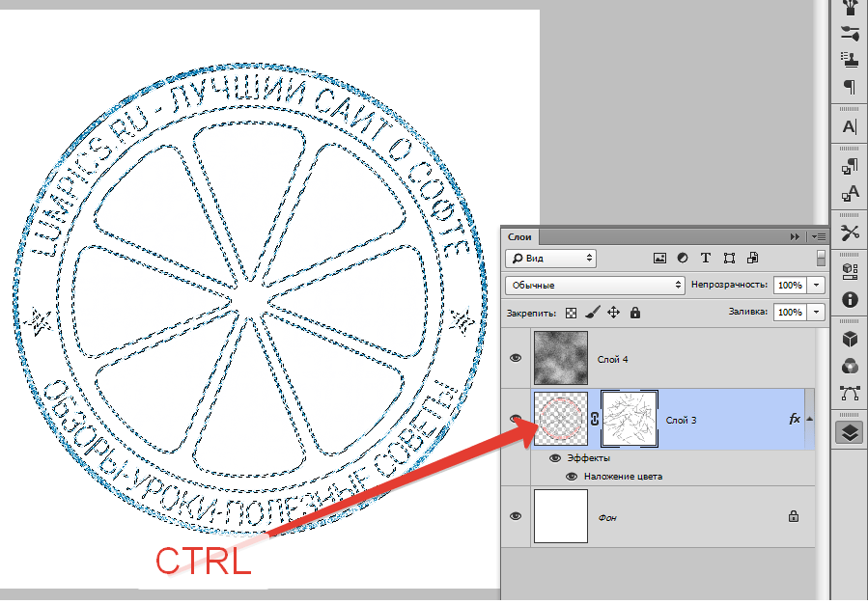The height and width of the screenshot is (604, 868).
Task: Open the Tool Presets panel icon
Action: (x=850, y=233)
